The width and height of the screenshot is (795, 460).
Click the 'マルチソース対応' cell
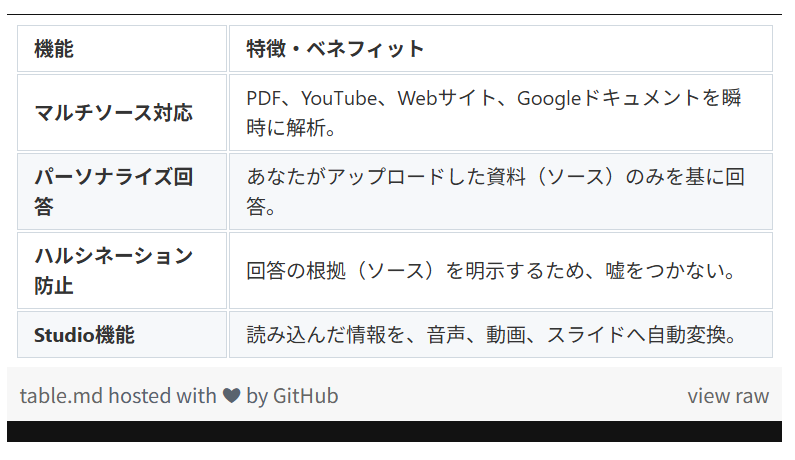coord(122,113)
